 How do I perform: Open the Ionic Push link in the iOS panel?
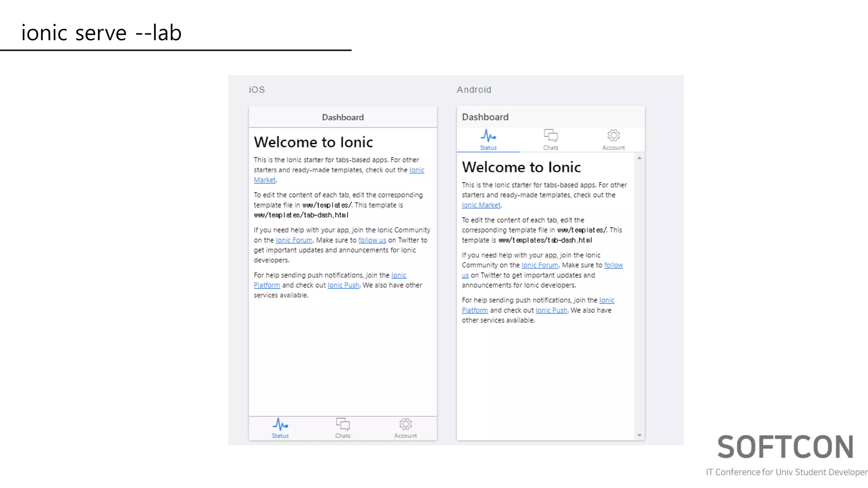(343, 285)
